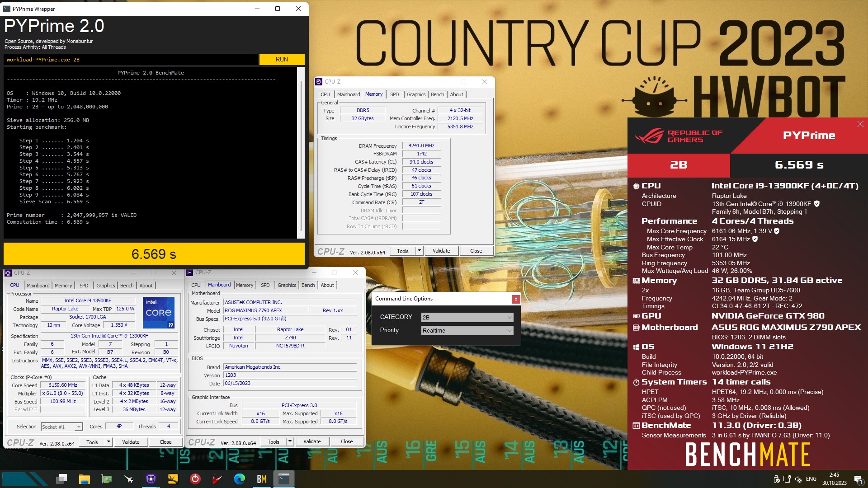The image size is (868, 488).
Task: Open the notification center icon
Action: 859,479
